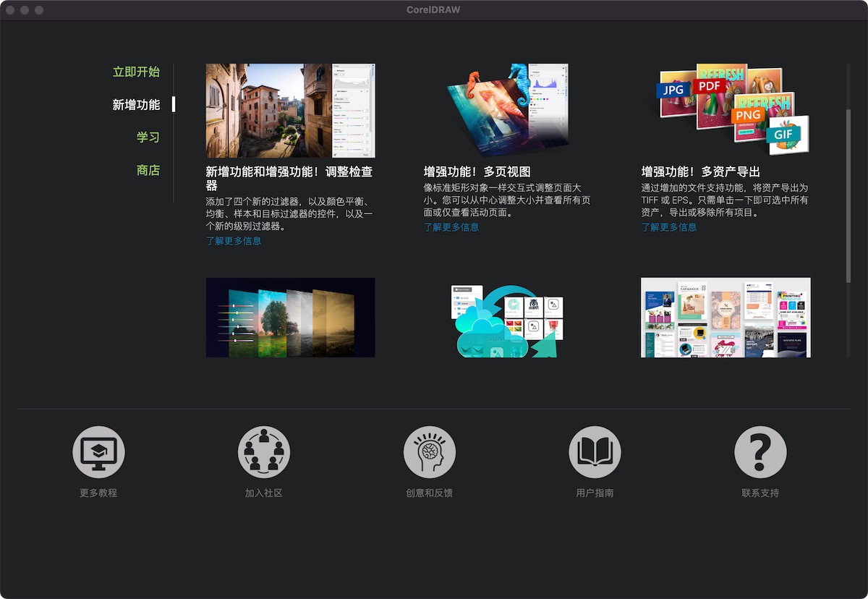Click the 创意和反馈 label

(430, 493)
